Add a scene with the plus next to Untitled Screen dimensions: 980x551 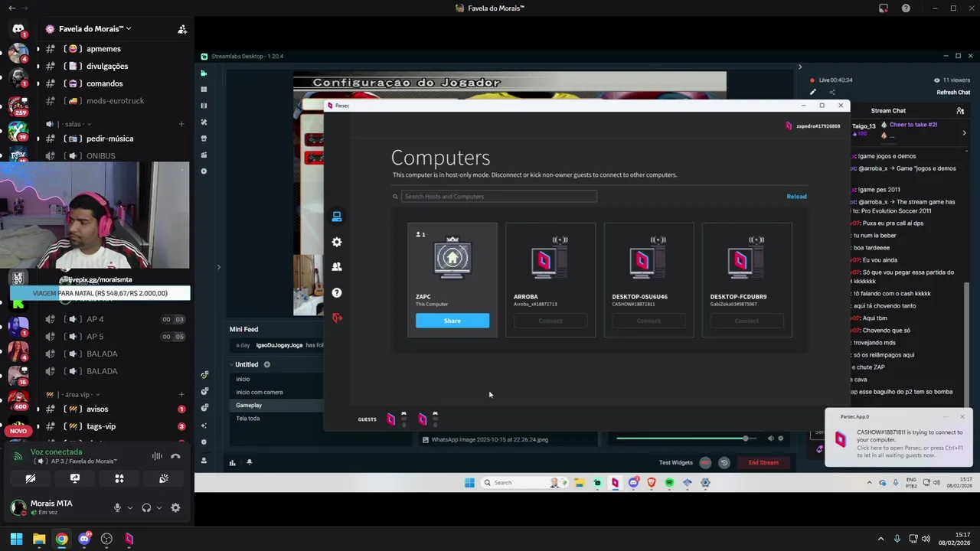(x=267, y=365)
